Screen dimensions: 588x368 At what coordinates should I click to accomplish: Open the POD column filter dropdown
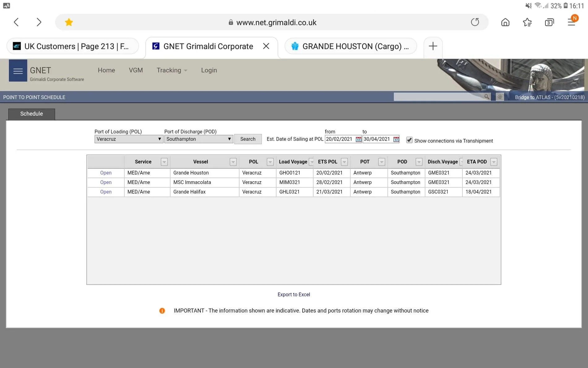419,162
